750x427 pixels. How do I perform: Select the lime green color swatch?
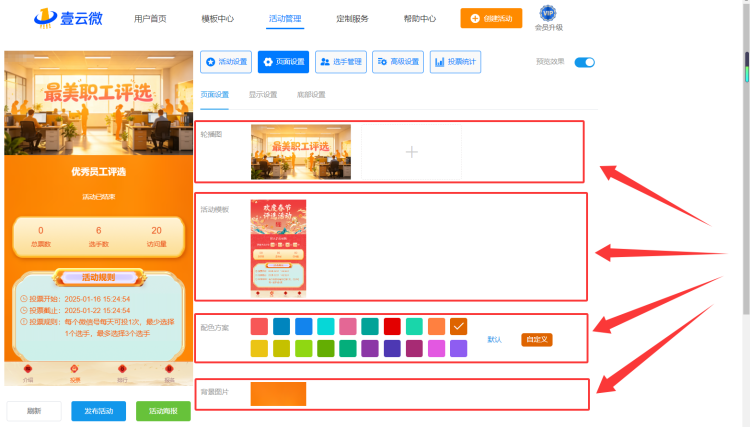(x=304, y=349)
